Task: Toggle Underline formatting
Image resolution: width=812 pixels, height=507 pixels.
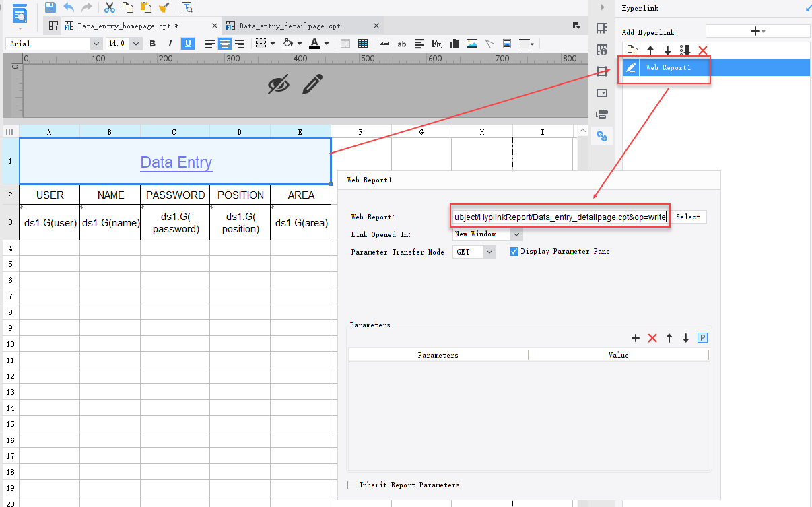Action: [x=188, y=44]
